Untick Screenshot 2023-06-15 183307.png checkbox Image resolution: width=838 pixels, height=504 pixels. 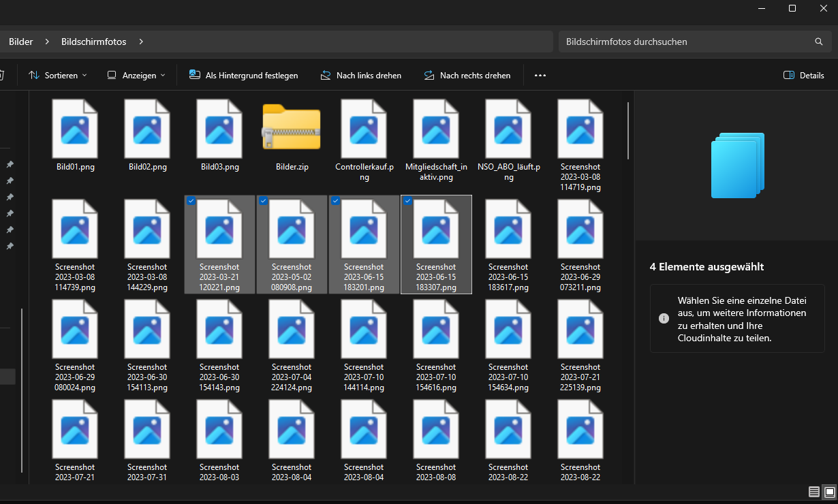(407, 200)
